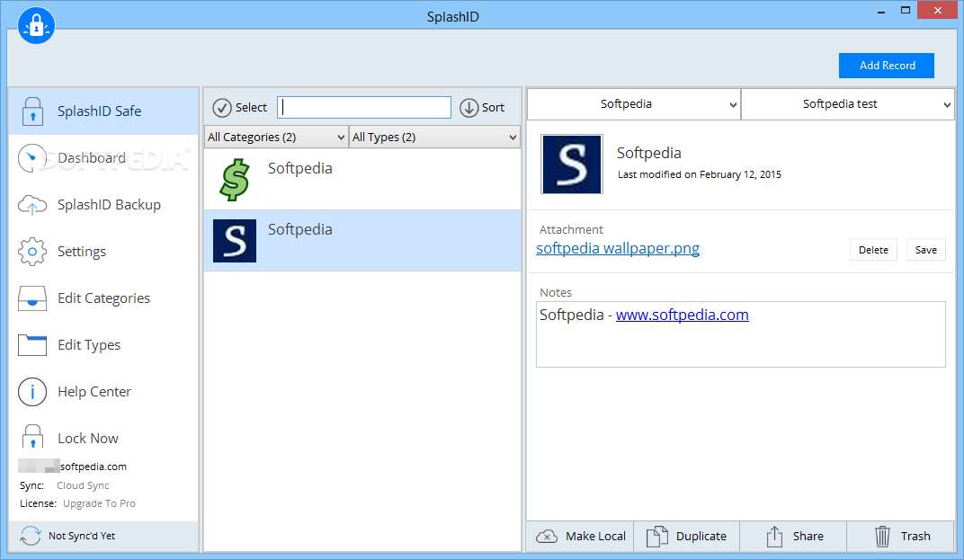The height and width of the screenshot is (560, 964).
Task: Click the Edit Categories tray icon
Action: point(32,298)
